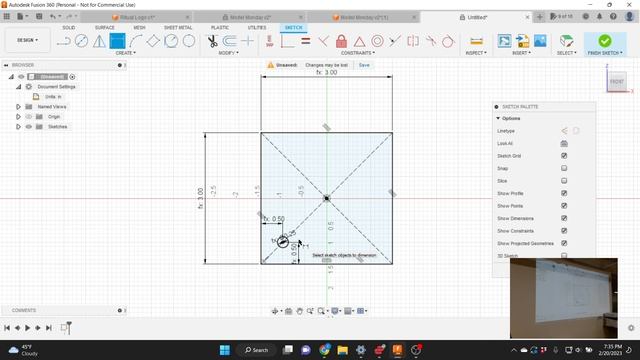The width and height of the screenshot is (640, 360).
Task: Click the Save link in unsaved warning
Action: pyautogui.click(x=364, y=65)
